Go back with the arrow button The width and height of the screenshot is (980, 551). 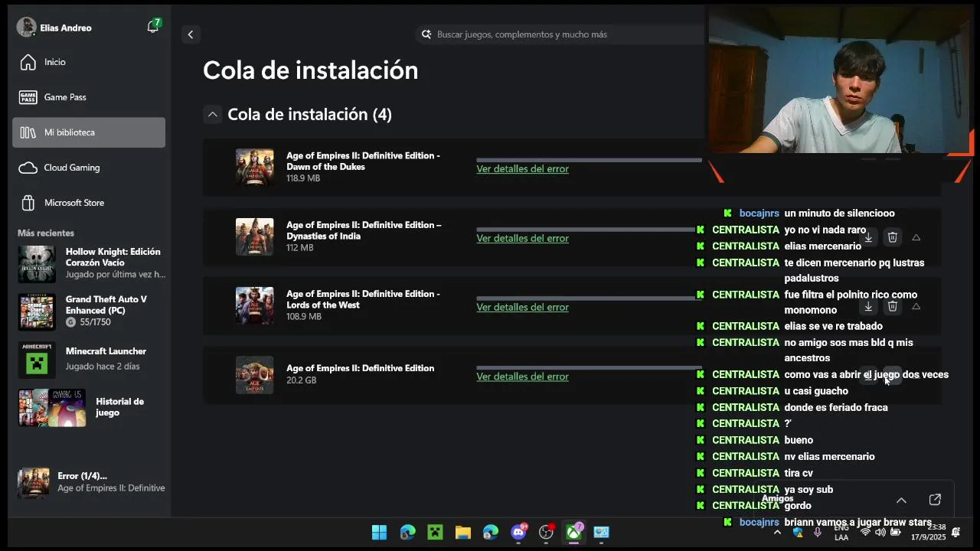pyautogui.click(x=191, y=34)
